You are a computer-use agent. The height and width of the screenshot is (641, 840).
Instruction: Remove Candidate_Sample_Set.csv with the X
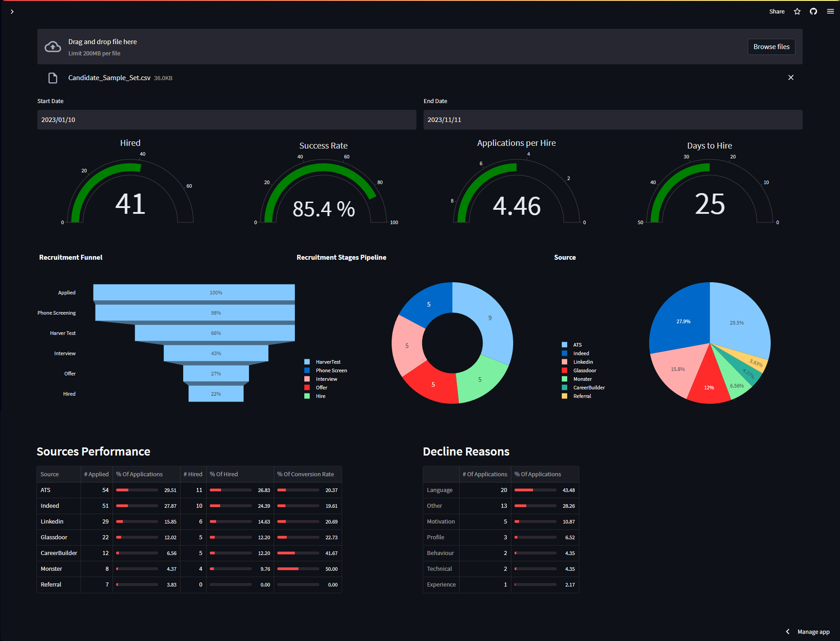(791, 77)
